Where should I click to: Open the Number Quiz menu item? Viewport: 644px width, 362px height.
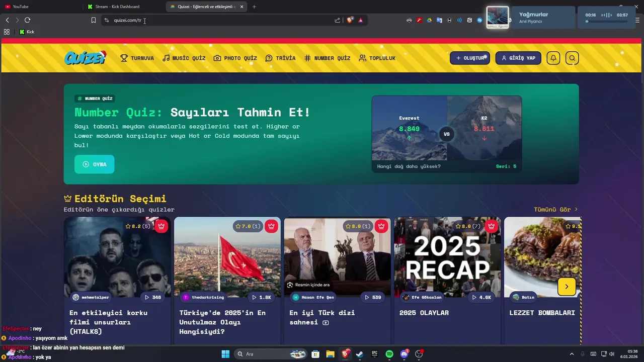328,58
